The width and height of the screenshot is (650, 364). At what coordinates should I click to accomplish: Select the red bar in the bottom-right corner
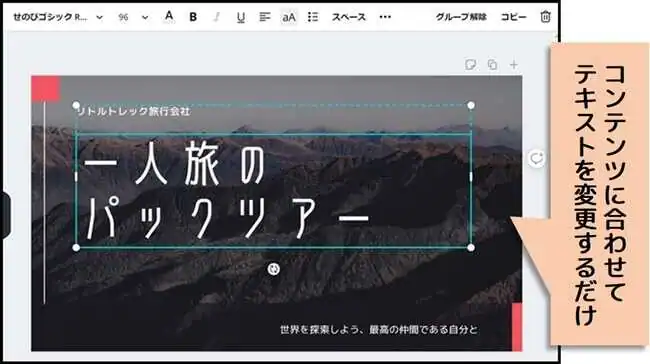517,327
